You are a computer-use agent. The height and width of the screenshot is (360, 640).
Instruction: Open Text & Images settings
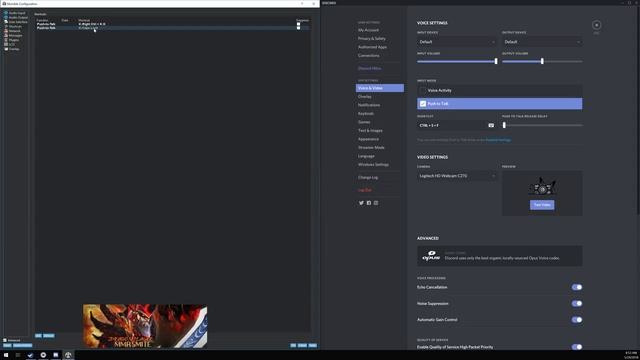tap(370, 131)
